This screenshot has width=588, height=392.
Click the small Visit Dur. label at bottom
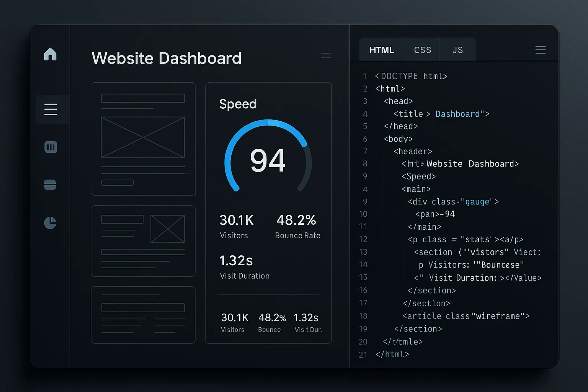click(x=308, y=330)
